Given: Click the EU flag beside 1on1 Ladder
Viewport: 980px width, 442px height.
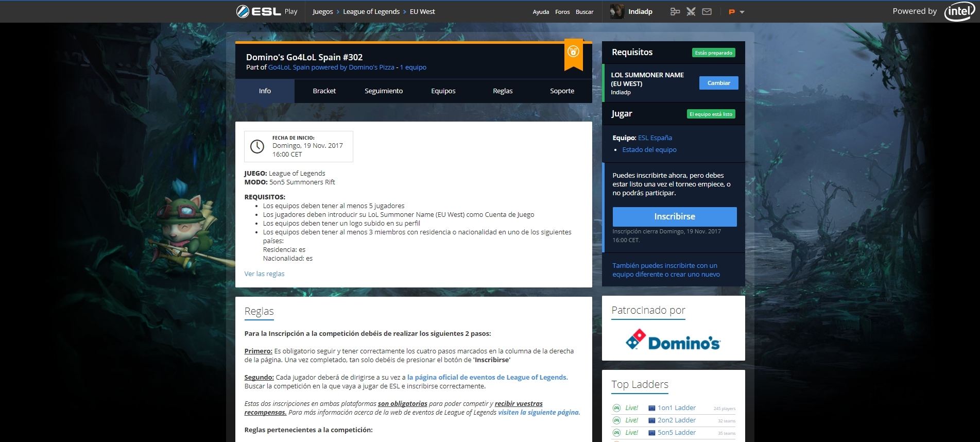Looking at the screenshot, I should [651, 408].
